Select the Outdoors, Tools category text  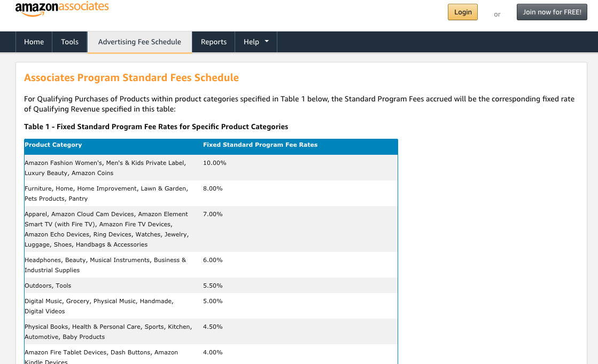click(48, 286)
